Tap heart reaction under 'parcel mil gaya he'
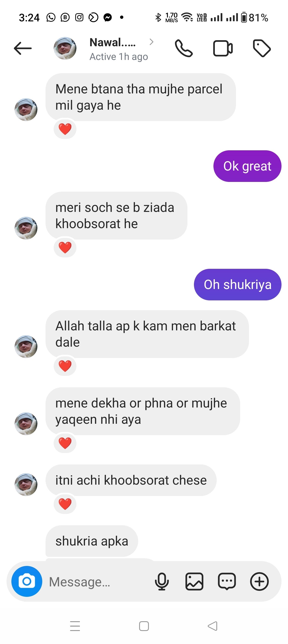The width and height of the screenshot is (288, 644). [x=65, y=129]
